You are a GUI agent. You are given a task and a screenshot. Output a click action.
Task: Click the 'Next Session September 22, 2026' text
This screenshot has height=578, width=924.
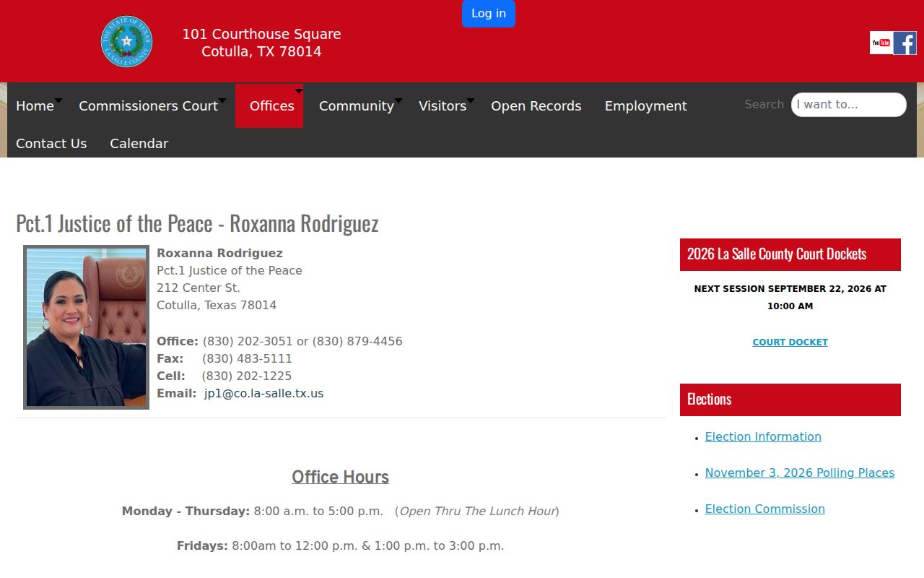tap(790, 297)
